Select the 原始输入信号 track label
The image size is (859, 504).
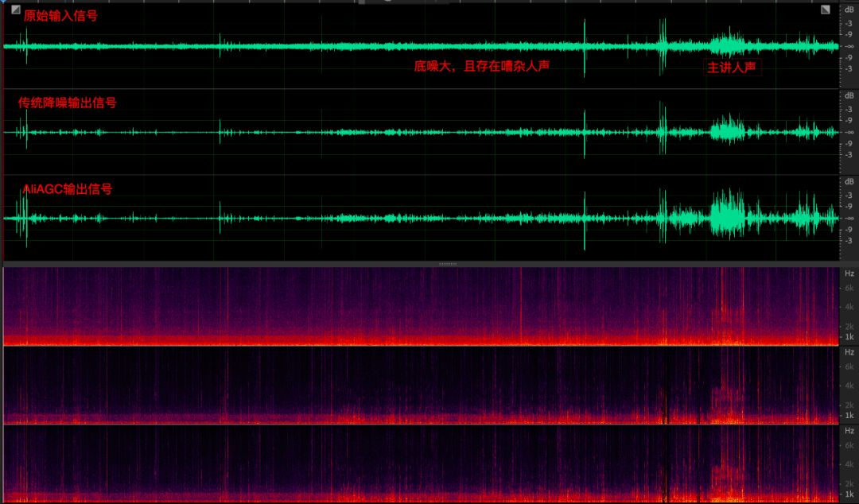click(60, 16)
